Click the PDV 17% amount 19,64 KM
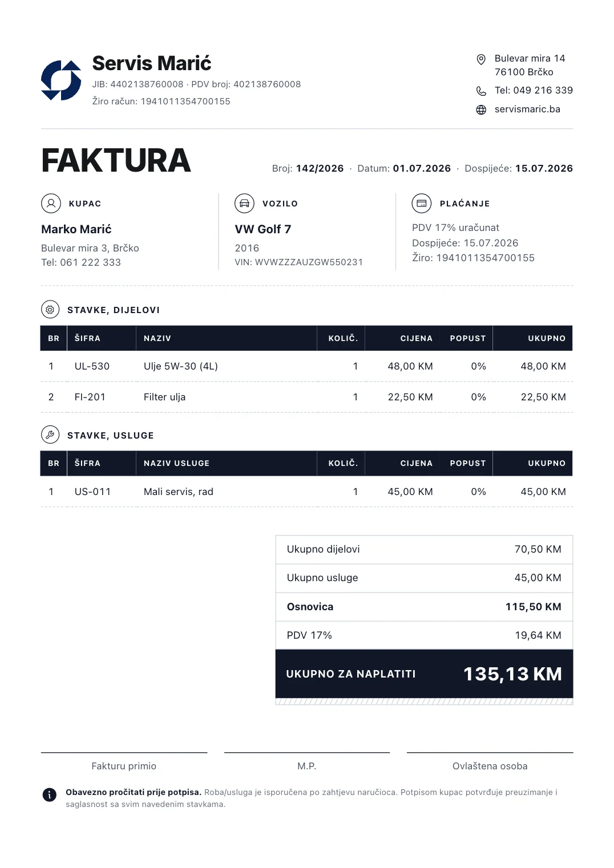Image resolution: width=614 pixels, height=868 pixels. pos(538,635)
